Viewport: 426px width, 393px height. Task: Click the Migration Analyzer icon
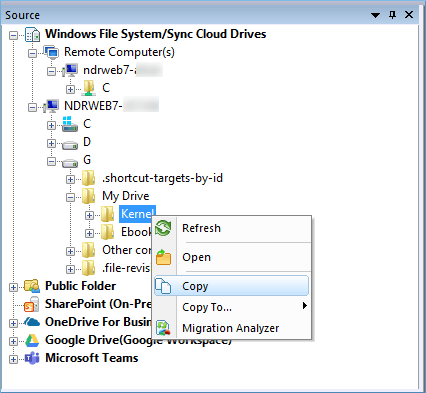(x=163, y=328)
